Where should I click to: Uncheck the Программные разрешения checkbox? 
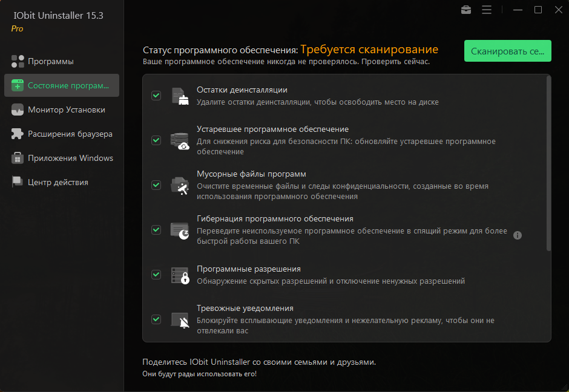(x=156, y=275)
